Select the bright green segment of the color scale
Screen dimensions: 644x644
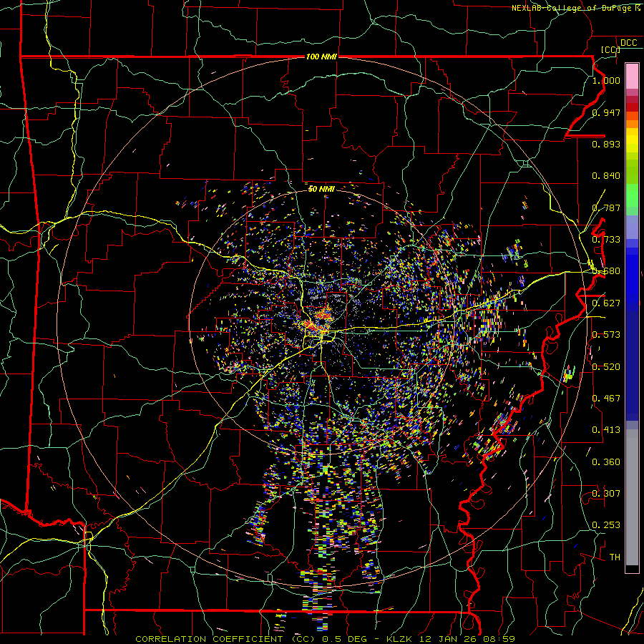coord(632,195)
